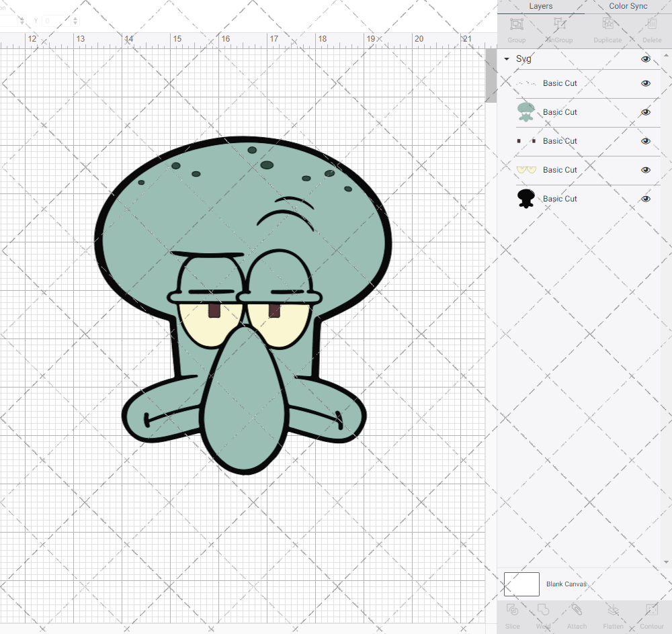672x634 pixels.
Task: Click Squidward's nose on the canvas
Action: tap(245, 400)
